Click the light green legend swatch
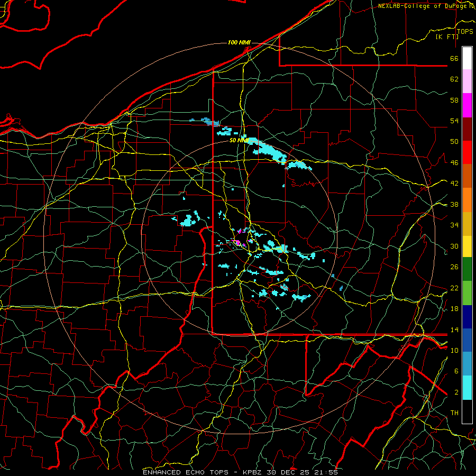This screenshot has width=476, height=476. point(467,293)
